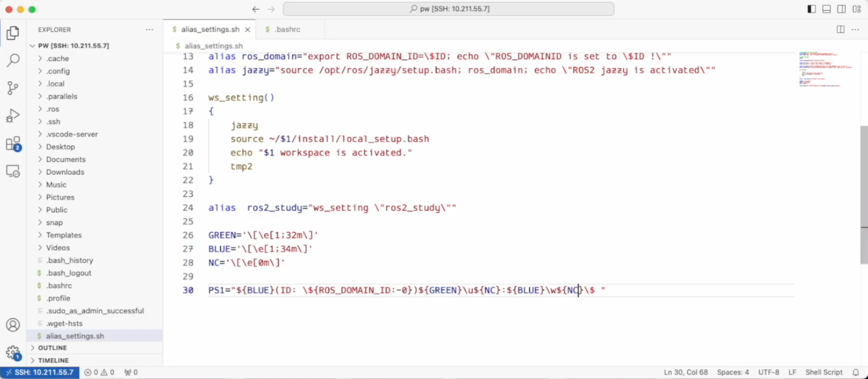Select language mode Shell Script
The width and height of the screenshot is (868, 379).
click(x=824, y=372)
